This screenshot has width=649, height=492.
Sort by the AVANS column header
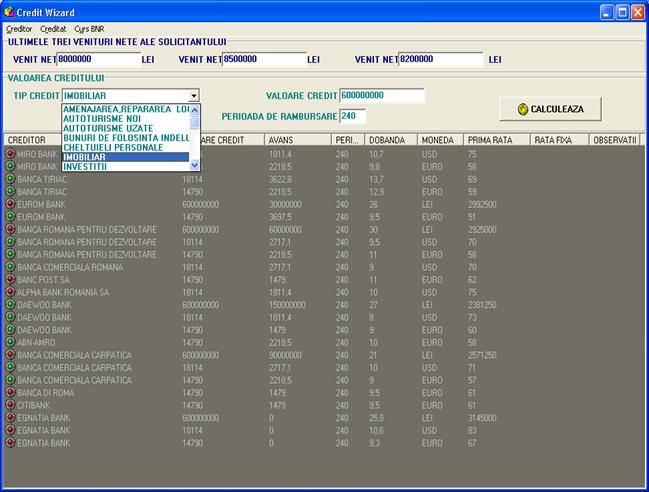(298, 140)
